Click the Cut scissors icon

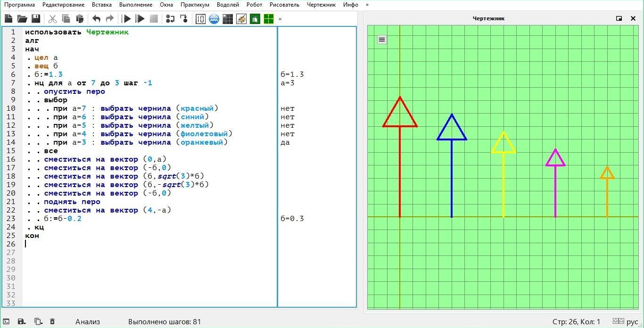click(x=52, y=19)
